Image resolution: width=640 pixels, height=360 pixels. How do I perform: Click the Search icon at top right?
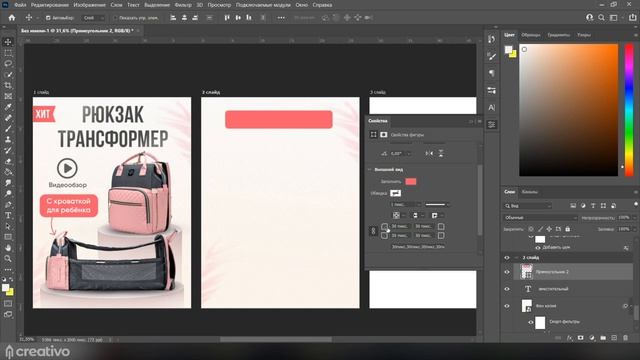(601, 18)
